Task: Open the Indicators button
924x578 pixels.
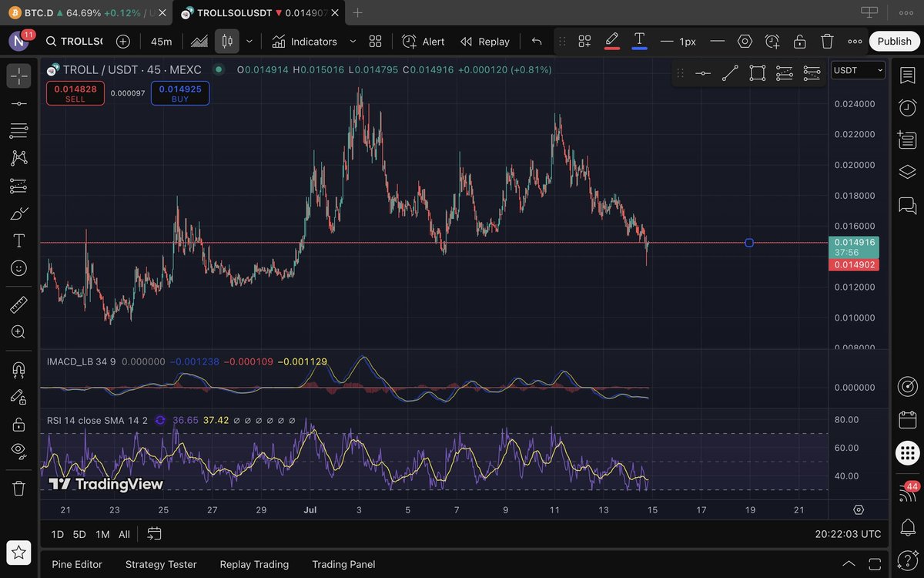Action: click(305, 42)
